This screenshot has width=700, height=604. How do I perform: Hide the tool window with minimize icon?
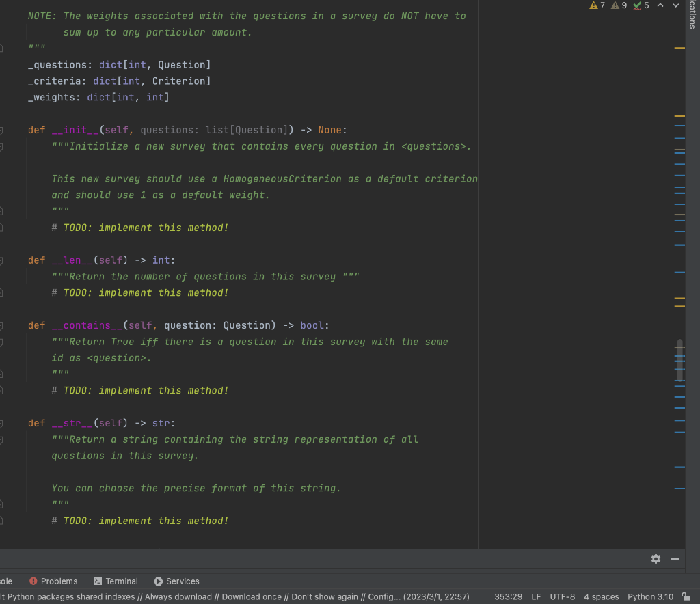[675, 559]
